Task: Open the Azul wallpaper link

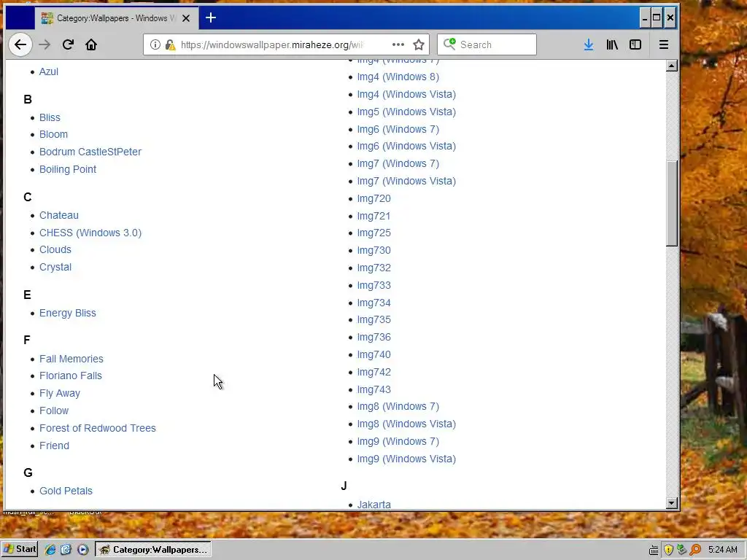Action: tap(49, 72)
